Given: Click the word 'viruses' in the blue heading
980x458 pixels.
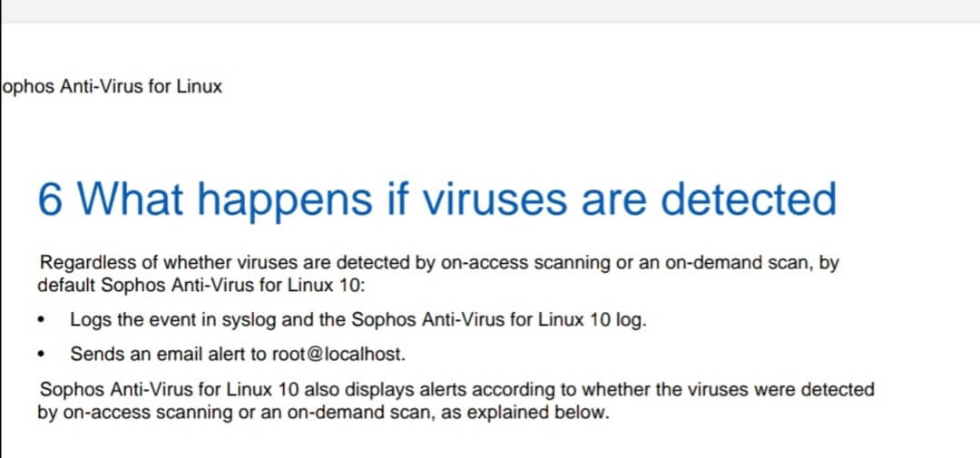Looking at the screenshot, I should pyautogui.click(x=494, y=200).
